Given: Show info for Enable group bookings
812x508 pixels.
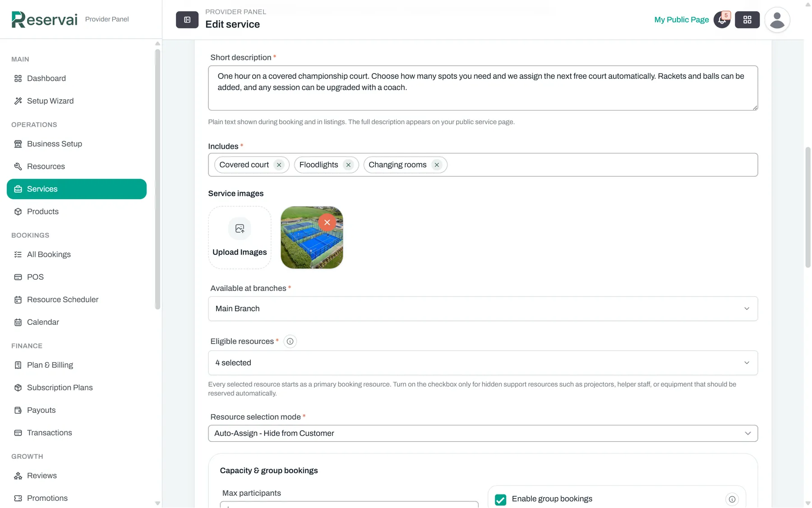Looking at the screenshot, I should pos(732,499).
